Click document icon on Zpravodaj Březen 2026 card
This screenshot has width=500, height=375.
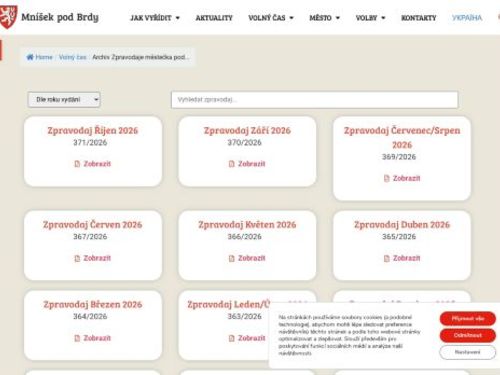tap(77, 338)
